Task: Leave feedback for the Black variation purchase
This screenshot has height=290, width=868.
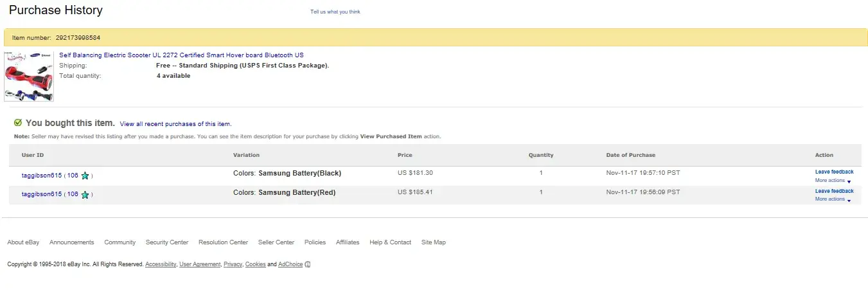Action: pyautogui.click(x=834, y=172)
